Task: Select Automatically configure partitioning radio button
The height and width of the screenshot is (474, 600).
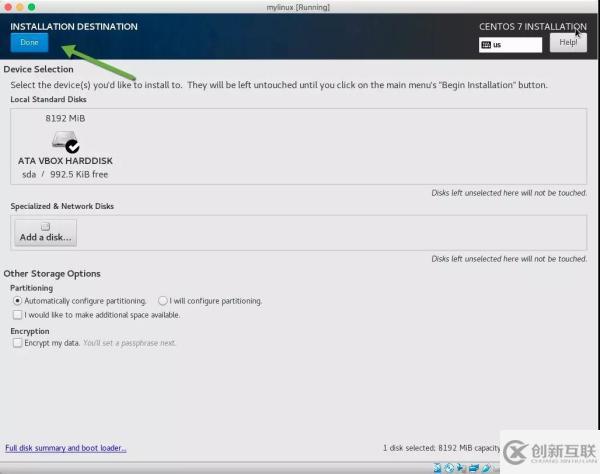Action: pos(17,301)
